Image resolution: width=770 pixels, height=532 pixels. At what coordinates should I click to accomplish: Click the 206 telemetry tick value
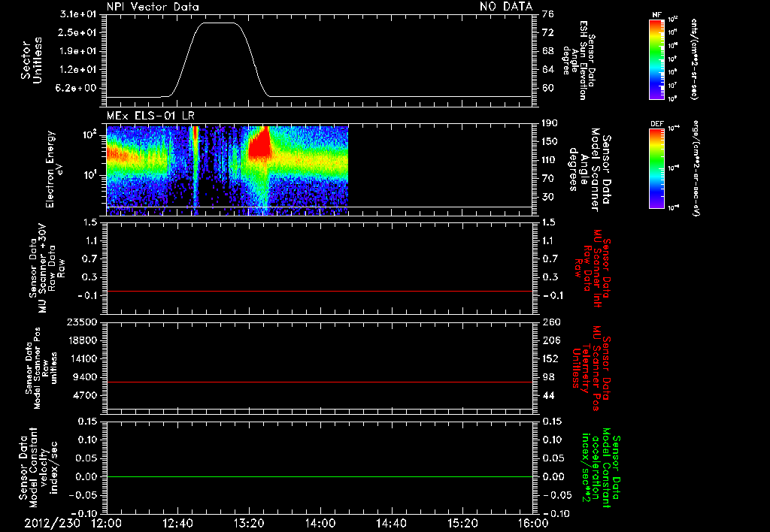coord(550,340)
